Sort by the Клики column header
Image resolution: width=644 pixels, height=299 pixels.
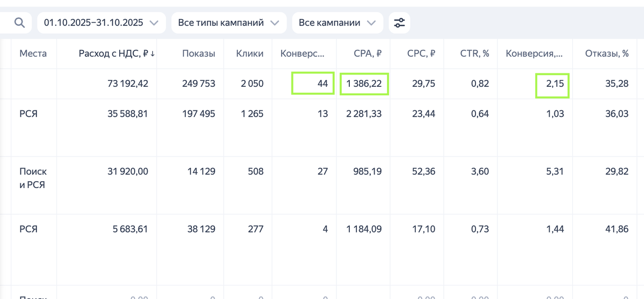click(250, 54)
